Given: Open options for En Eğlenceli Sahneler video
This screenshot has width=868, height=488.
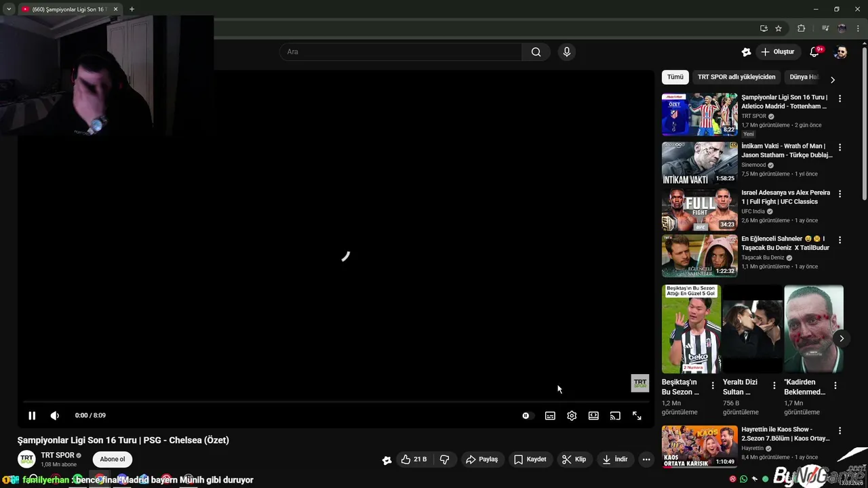Looking at the screenshot, I should 840,240.
